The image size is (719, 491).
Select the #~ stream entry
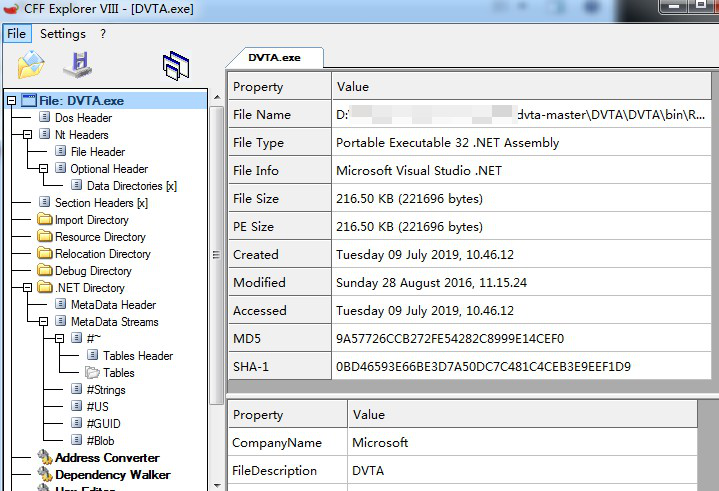94,339
